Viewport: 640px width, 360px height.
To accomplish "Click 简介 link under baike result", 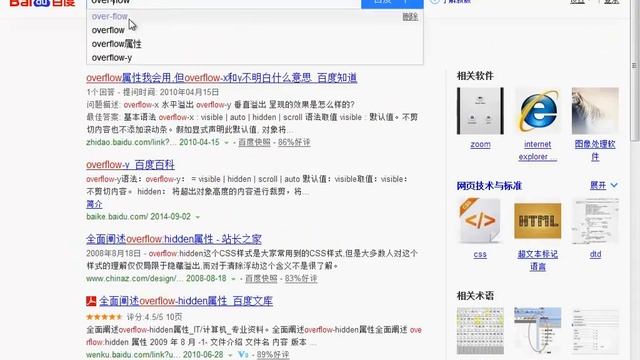I will click(94, 204).
